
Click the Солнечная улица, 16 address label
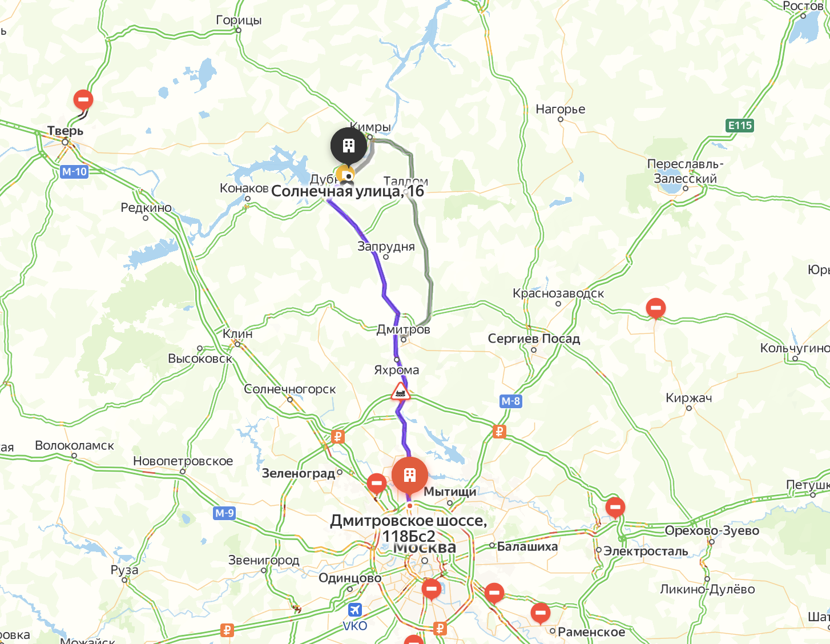click(x=348, y=191)
